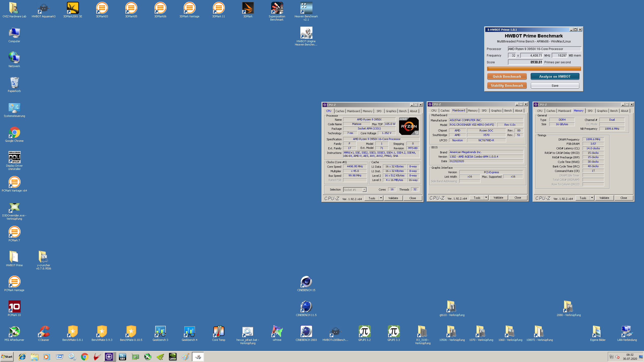The height and width of the screenshot is (362, 644).
Task: Select the 1080TI - Verknüpfung folder
Action: pyautogui.click(x=540, y=334)
